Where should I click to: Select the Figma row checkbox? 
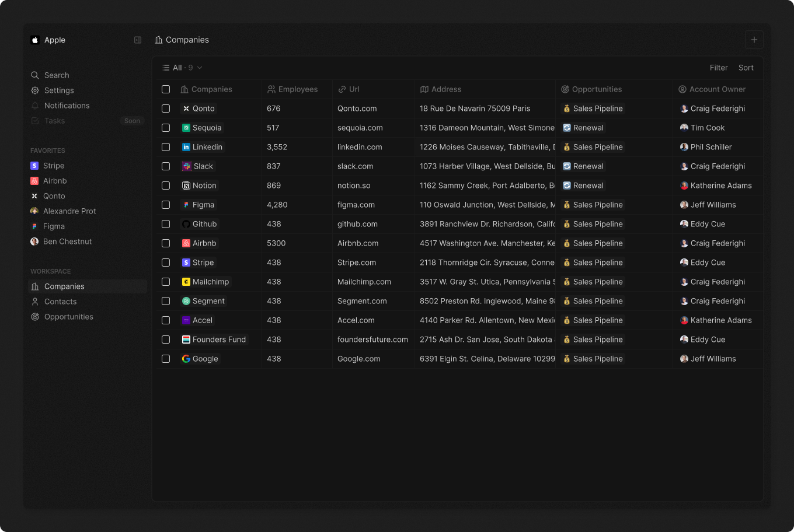coord(166,205)
